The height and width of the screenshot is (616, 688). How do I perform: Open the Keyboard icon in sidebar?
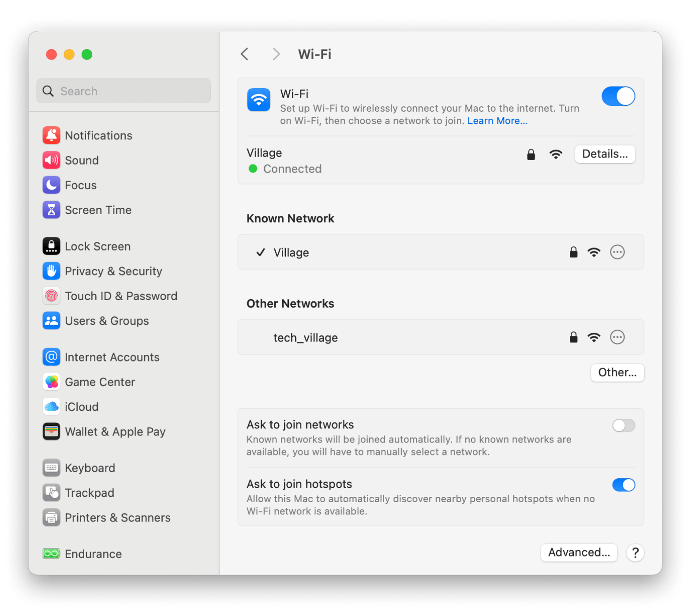click(x=51, y=468)
